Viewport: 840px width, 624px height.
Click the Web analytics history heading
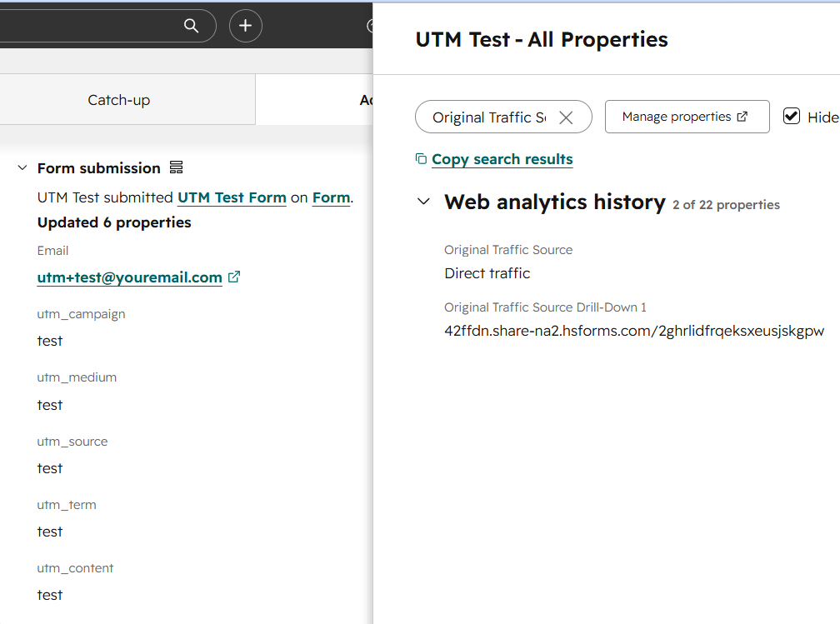click(554, 202)
